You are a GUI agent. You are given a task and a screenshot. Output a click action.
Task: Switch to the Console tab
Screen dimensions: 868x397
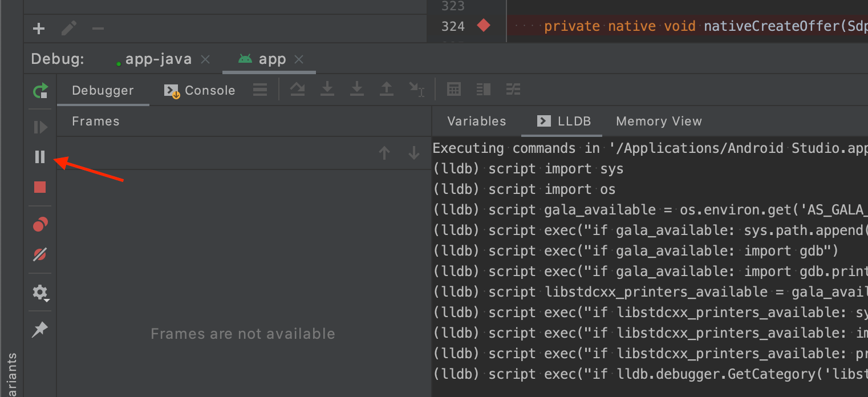pyautogui.click(x=200, y=90)
